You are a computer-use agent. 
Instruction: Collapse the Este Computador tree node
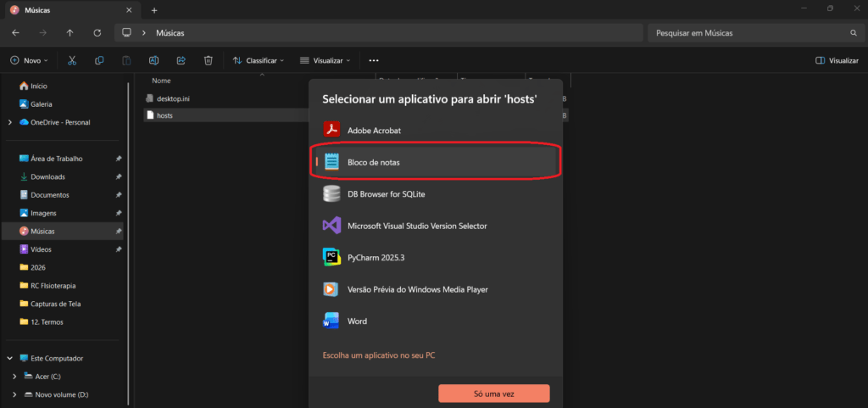(10, 358)
